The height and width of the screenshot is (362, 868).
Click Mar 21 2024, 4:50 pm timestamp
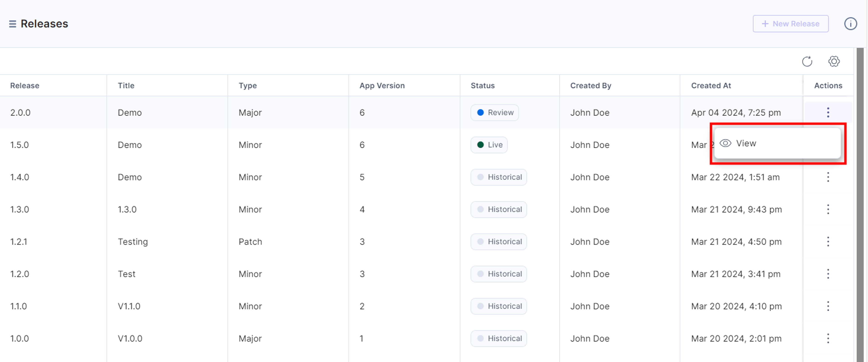point(736,242)
